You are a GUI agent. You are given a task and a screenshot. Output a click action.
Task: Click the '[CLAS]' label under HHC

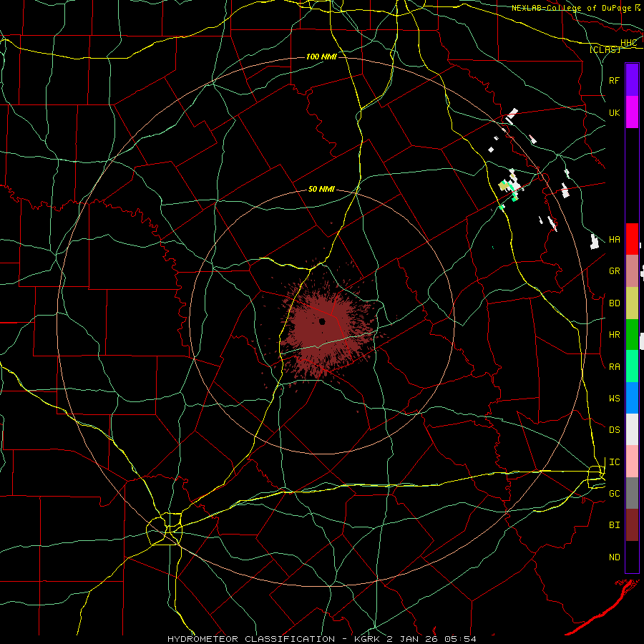tap(605, 49)
